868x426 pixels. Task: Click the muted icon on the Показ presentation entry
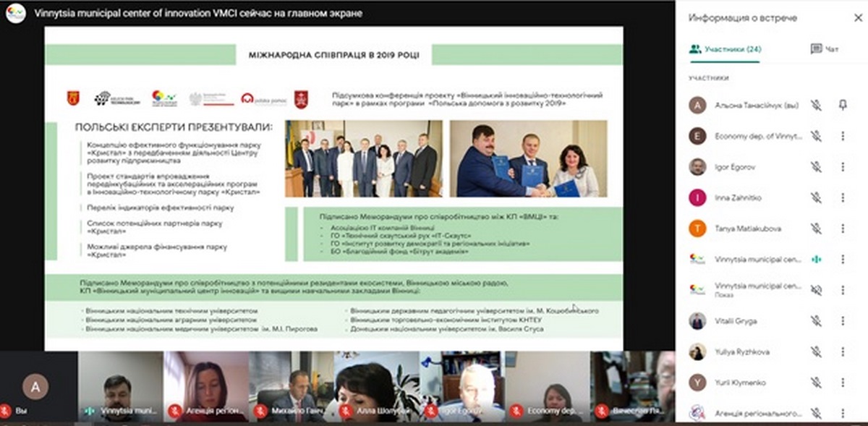[816, 290]
